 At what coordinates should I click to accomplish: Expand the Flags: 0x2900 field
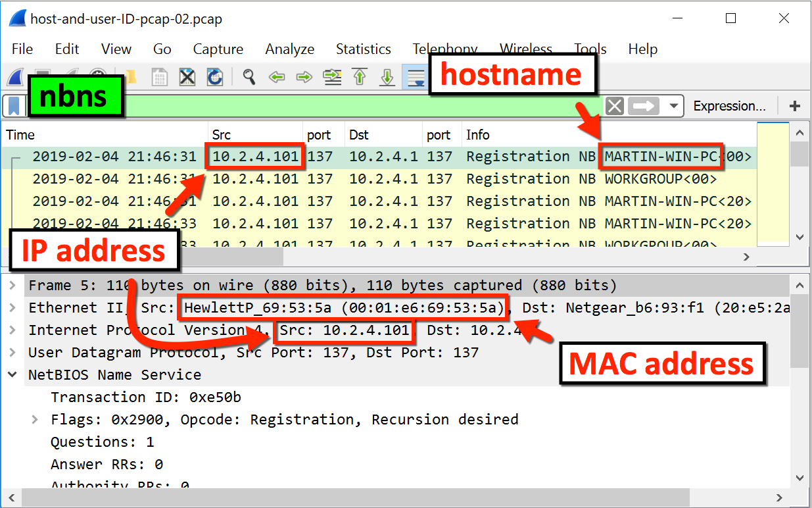point(35,420)
